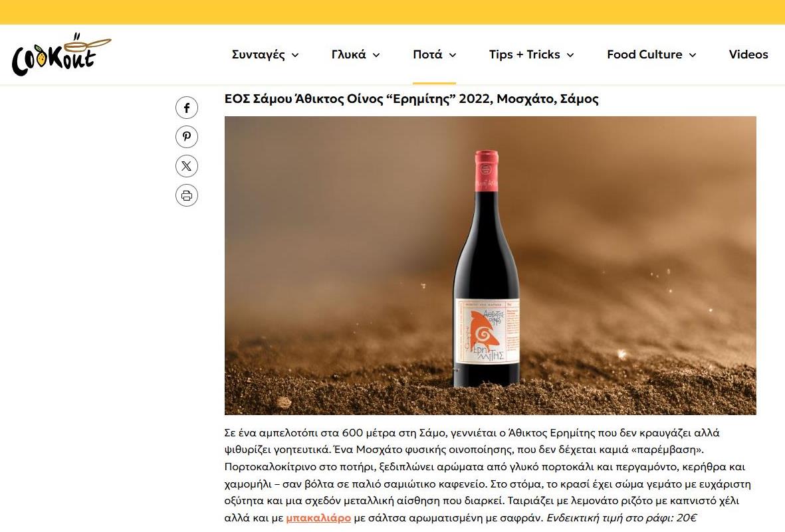Print the article via printer icon
Screen dimensions: 785x532
187,195
